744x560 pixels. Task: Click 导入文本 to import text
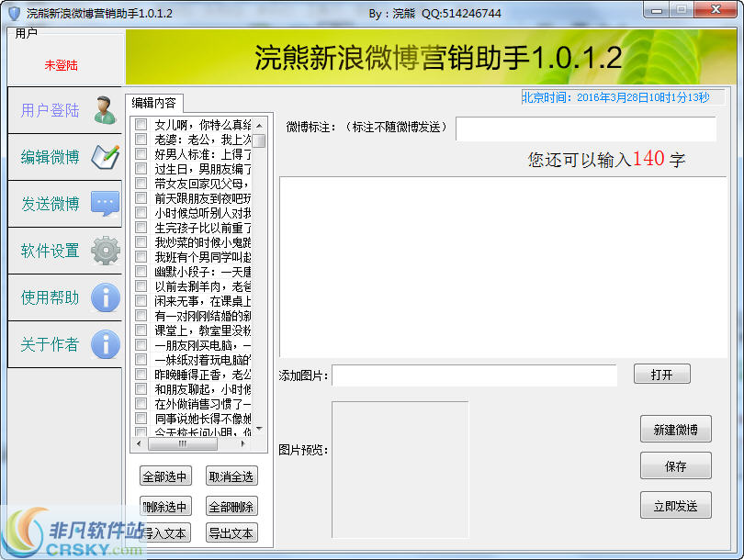(165, 532)
